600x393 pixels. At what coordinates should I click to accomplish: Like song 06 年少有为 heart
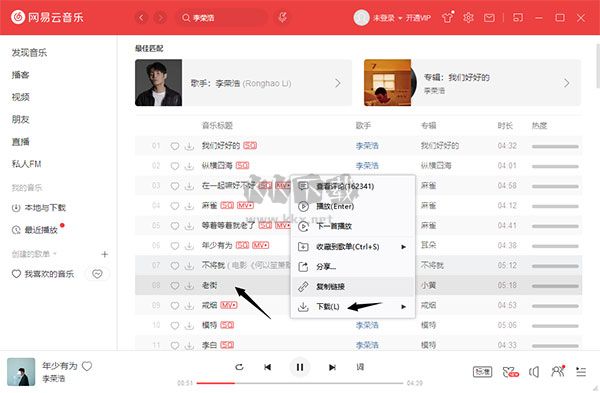click(174, 245)
